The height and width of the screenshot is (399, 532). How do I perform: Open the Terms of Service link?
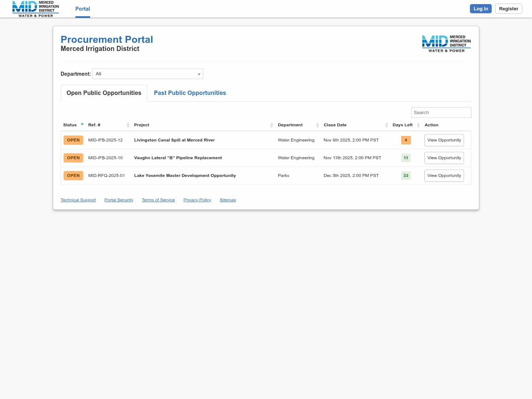pyautogui.click(x=158, y=200)
